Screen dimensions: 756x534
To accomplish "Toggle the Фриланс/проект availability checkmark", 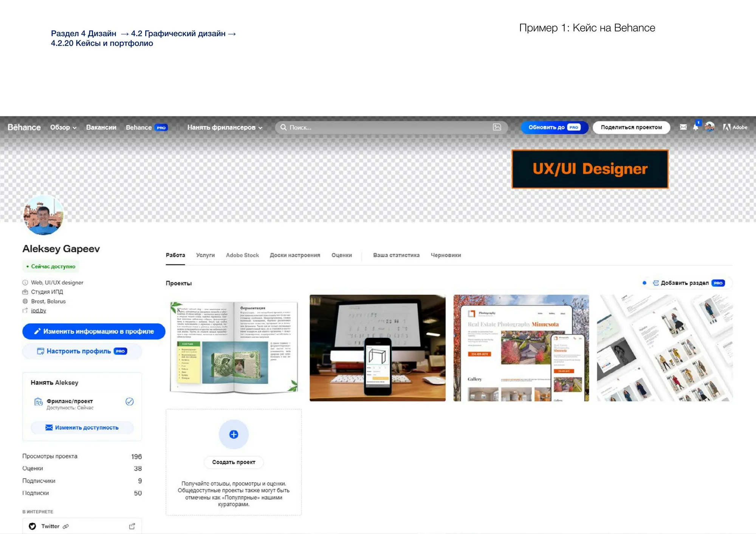I will (x=130, y=402).
